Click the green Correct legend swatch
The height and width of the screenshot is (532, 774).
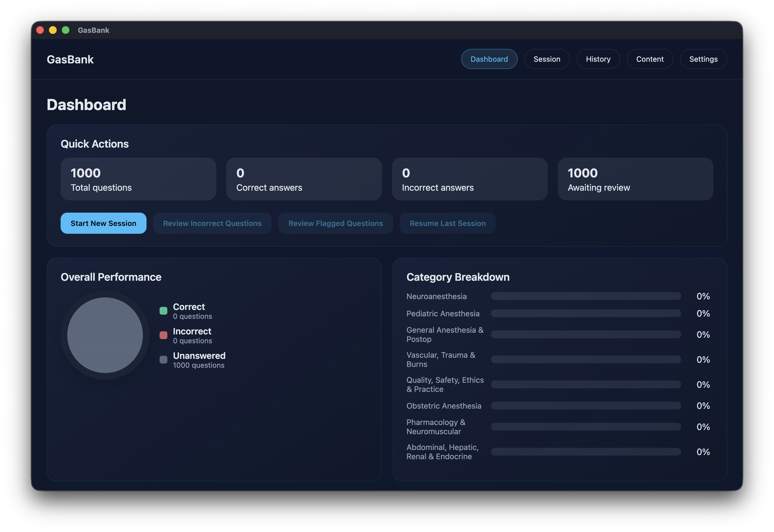coord(163,311)
